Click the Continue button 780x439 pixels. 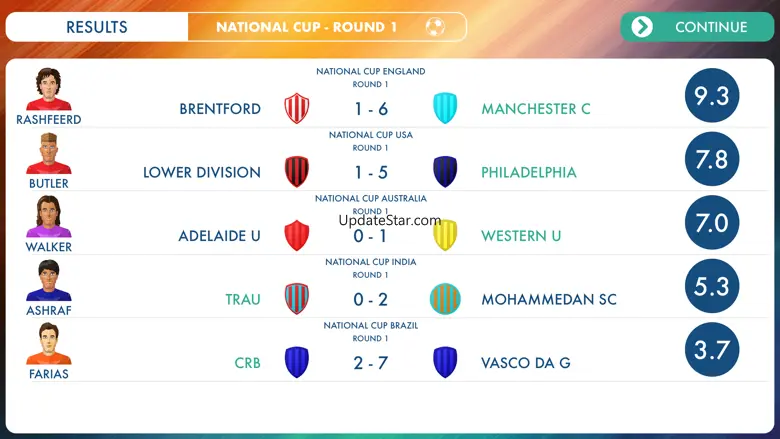697,27
